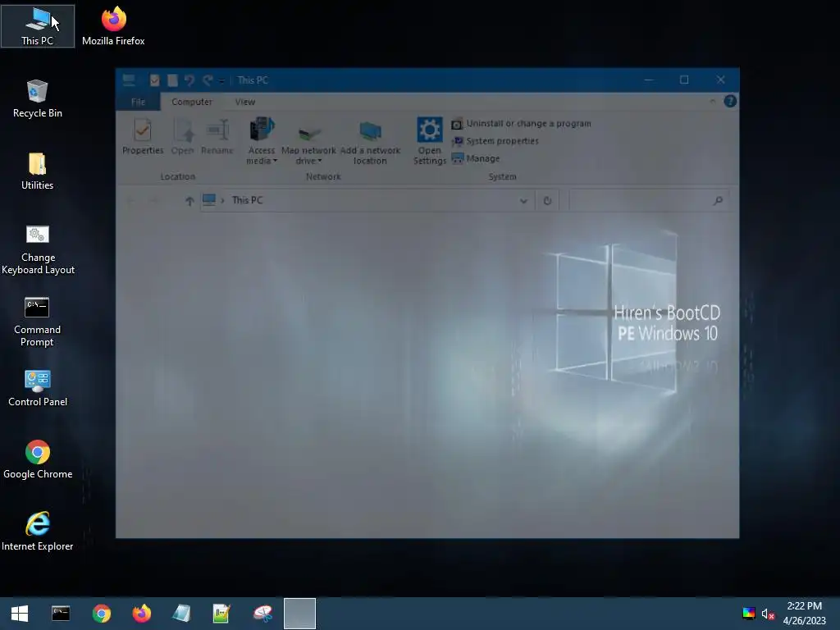The image size is (840, 630).
Task: Launch Mozilla Firefox from the desktop
Action: coord(113,26)
